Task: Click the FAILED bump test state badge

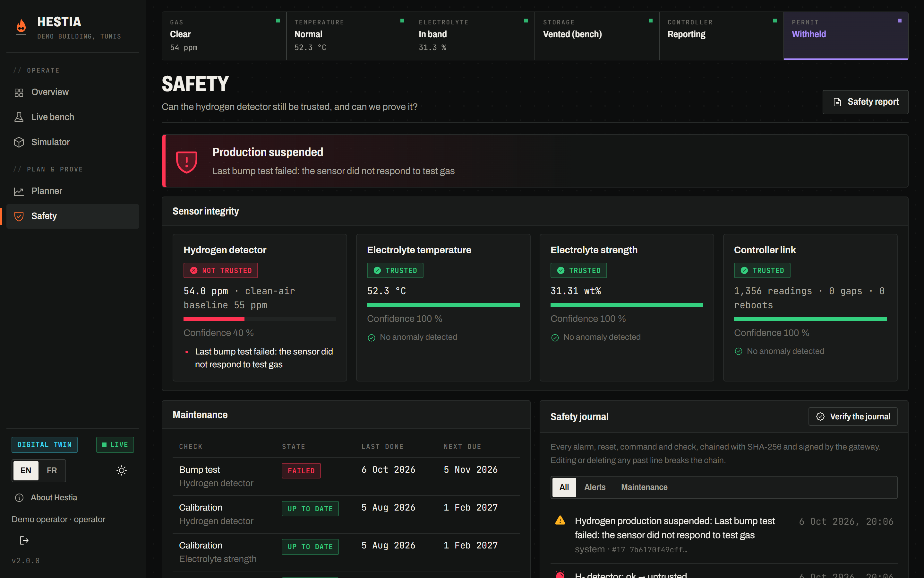Action: 301,471
